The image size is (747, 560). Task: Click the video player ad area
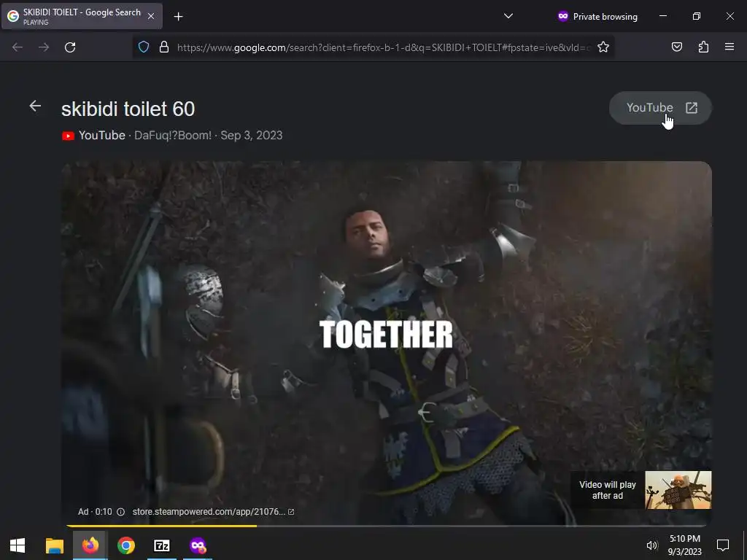click(x=387, y=343)
